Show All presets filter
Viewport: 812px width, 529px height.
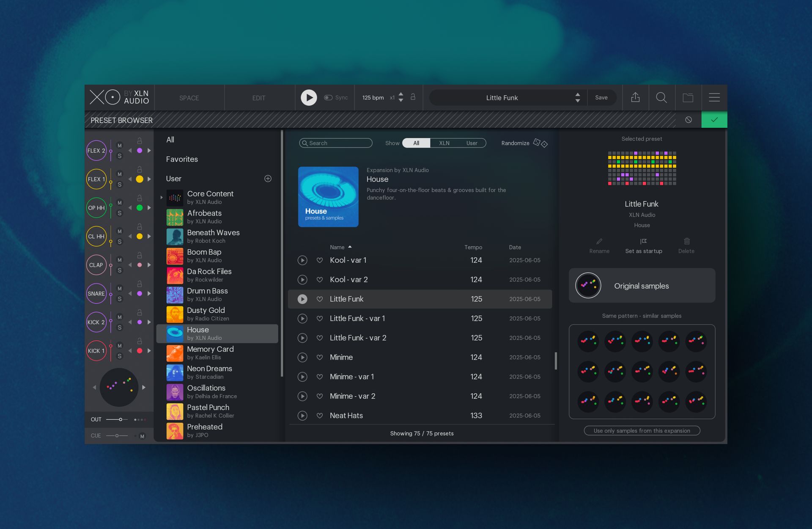(x=416, y=143)
